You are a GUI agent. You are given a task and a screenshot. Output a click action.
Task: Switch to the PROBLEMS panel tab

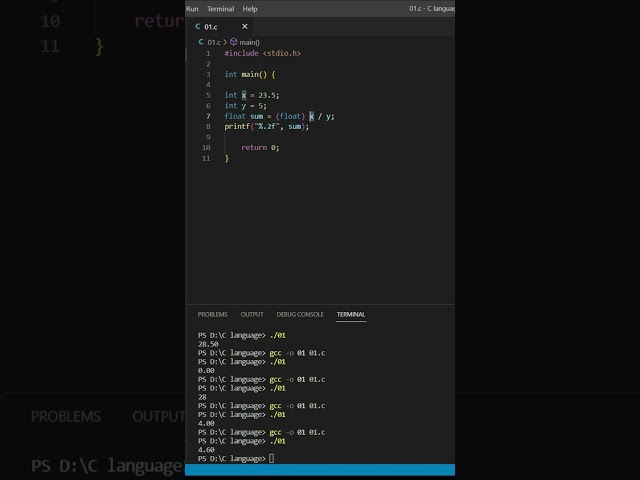tap(213, 314)
